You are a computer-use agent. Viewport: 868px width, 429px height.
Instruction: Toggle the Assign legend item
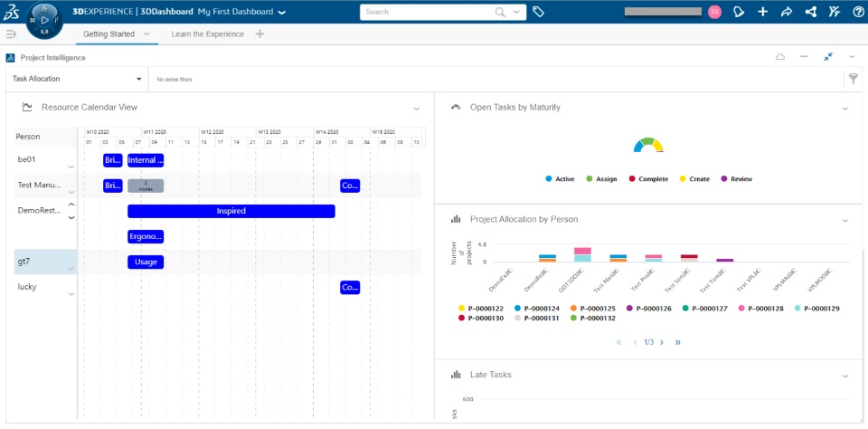(x=601, y=179)
